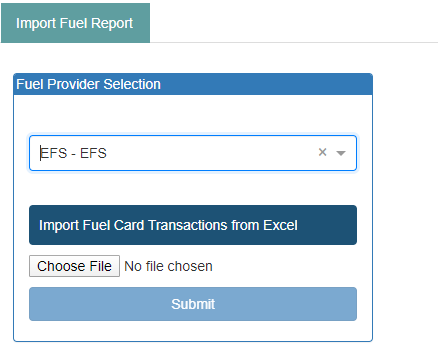438x360 pixels.
Task: Open the fuel provider dropdown arrow
Action: pos(341,153)
